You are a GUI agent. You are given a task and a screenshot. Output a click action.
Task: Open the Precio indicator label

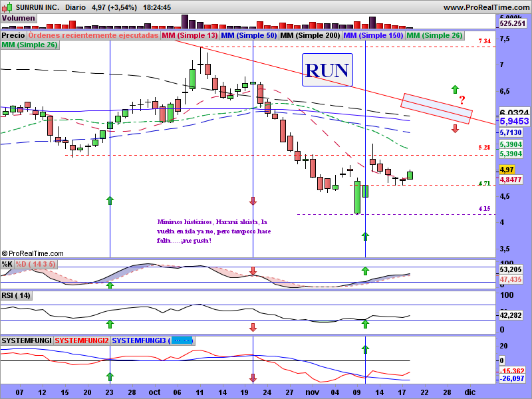pyautogui.click(x=13, y=35)
